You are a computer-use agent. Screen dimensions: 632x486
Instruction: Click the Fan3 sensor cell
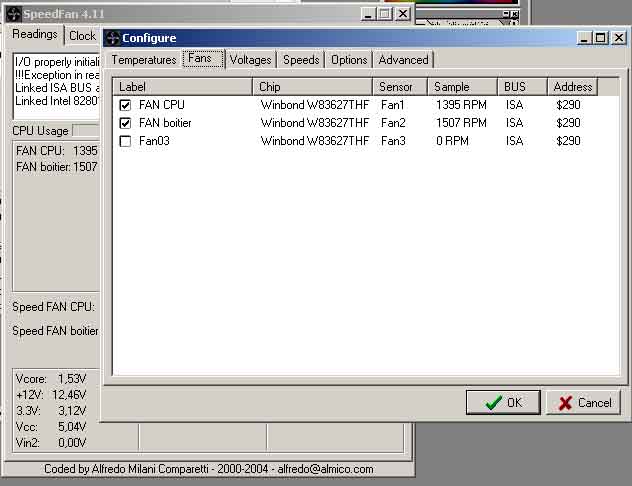(393, 141)
